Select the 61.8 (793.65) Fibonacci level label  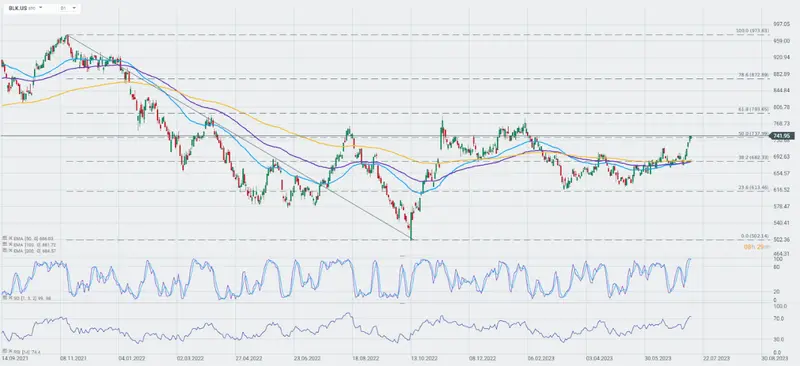pos(754,109)
